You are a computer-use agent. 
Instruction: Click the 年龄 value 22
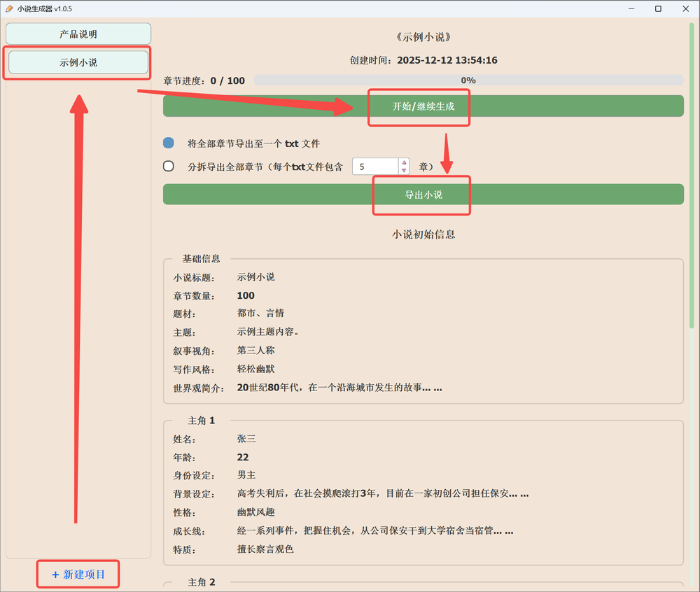[x=242, y=457]
